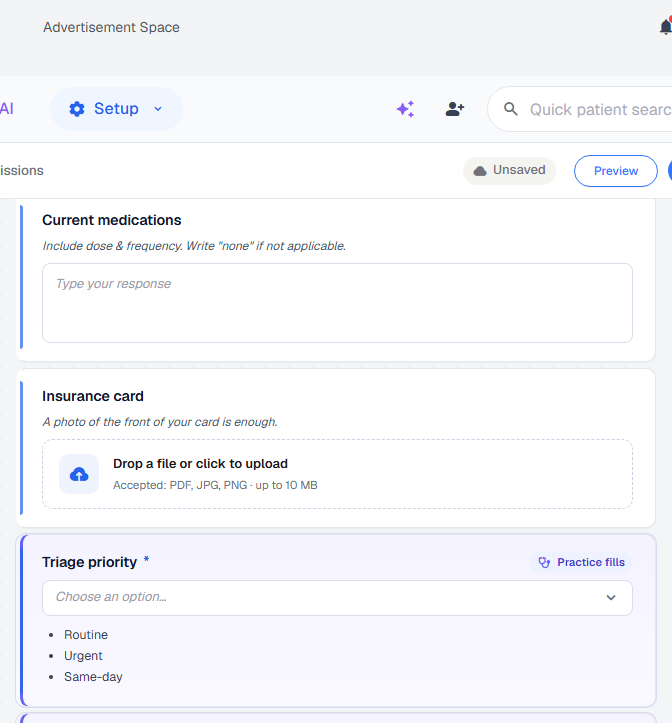
Task: Click the Advertisement Space text
Action: pos(111,27)
